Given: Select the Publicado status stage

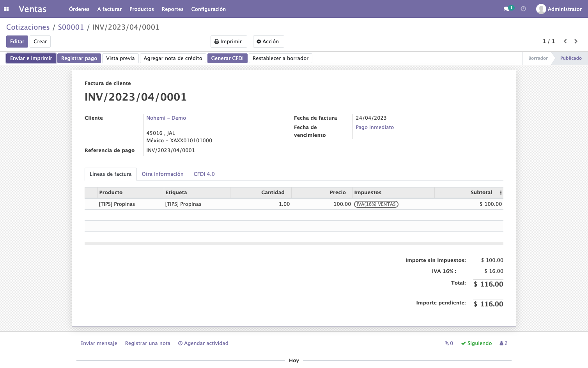Looking at the screenshot, I should click(x=571, y=58).
